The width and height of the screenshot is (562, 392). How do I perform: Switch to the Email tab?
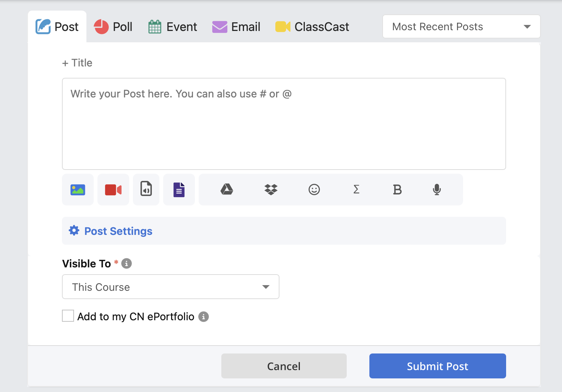click(236, 26)
